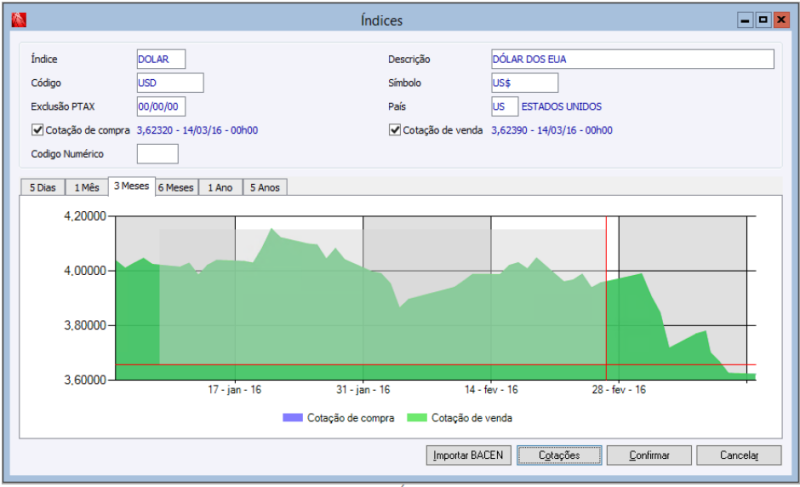Click the empty Codigo Numérico field

[x=158, y=153]
